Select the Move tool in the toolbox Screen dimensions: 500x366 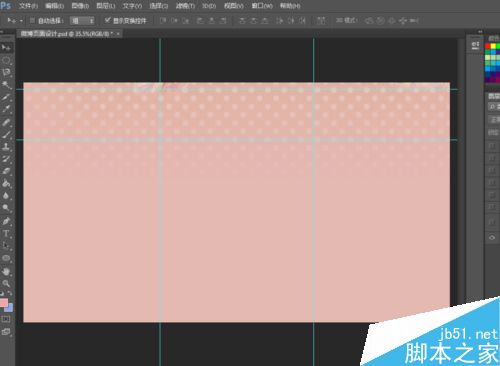click(x=6, y=48)
